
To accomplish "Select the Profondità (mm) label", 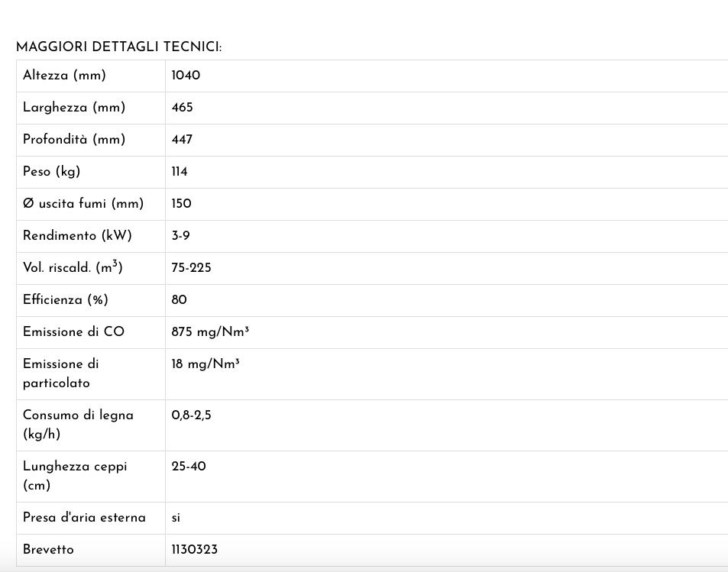I will tap(74, 139).
